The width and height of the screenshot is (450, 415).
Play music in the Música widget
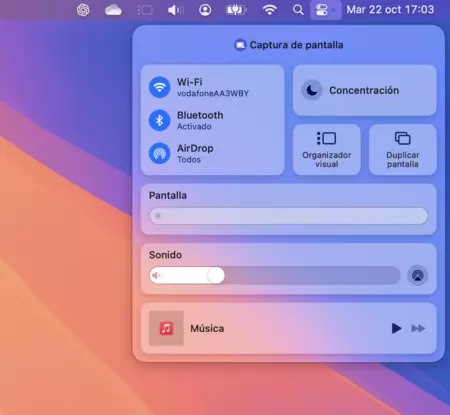[396, 328]
